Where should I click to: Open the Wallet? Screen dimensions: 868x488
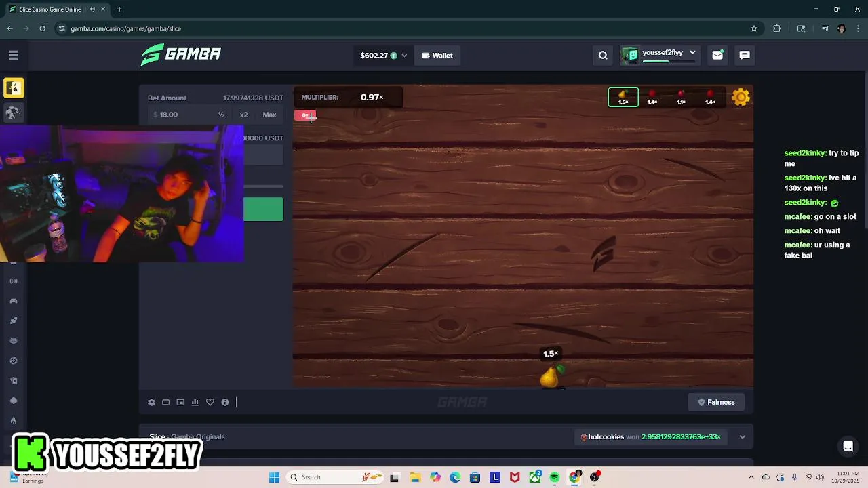coord(437,56)
